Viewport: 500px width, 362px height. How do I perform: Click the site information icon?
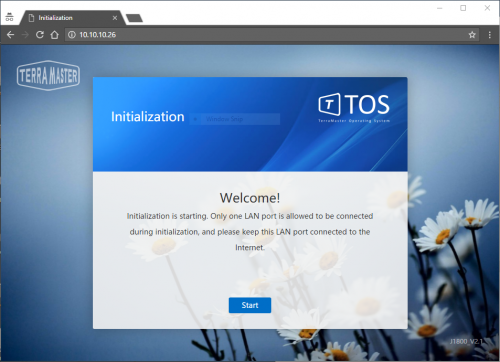tap(72, 35)
